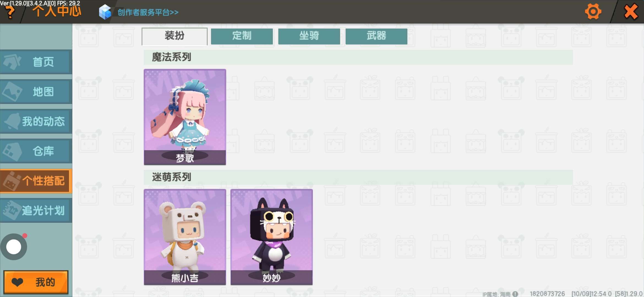This screenshot has height=297, width=644.
Task: Close the personal center with the X
Action: [631, 12]
